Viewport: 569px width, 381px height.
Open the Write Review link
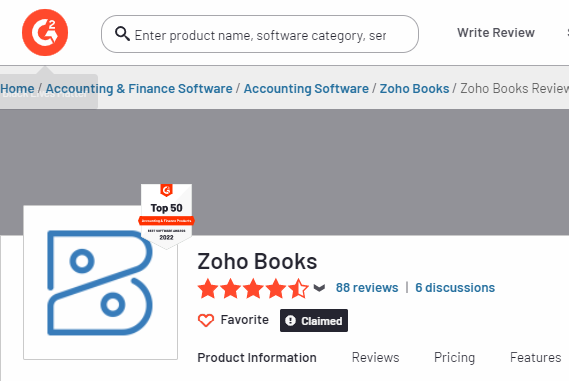click(x=496, y=33)
